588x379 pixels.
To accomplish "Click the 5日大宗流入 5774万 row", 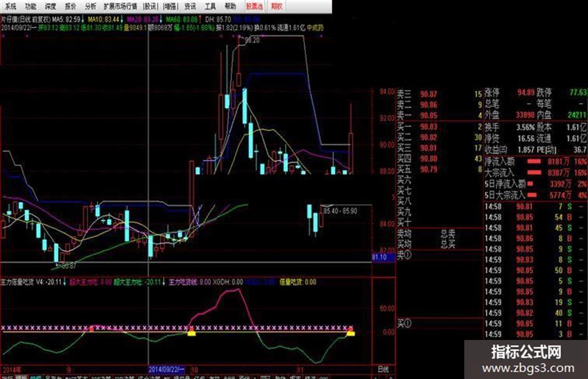I will [536, 195].
